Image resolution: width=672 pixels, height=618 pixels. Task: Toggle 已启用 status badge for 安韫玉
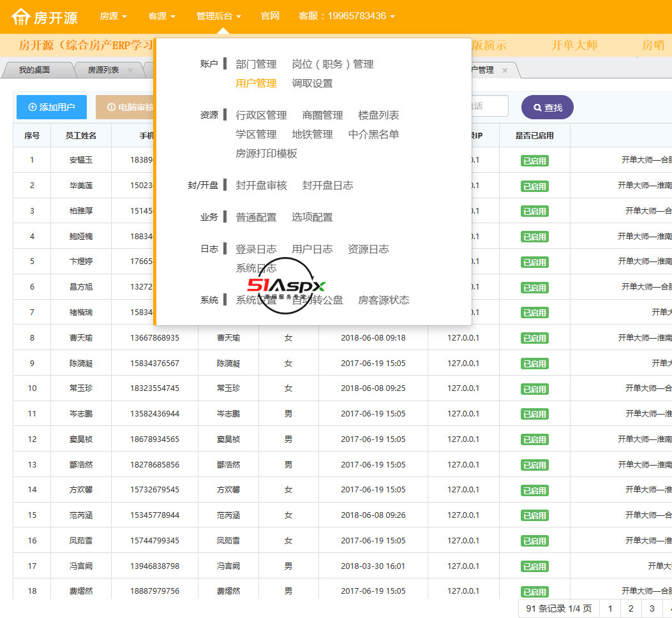[534, 161]
